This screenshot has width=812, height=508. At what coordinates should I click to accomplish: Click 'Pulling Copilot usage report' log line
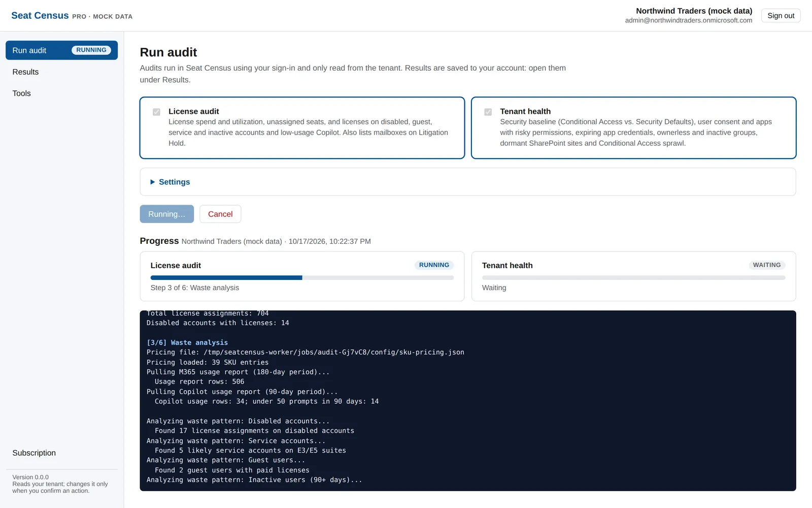[242, 392]
